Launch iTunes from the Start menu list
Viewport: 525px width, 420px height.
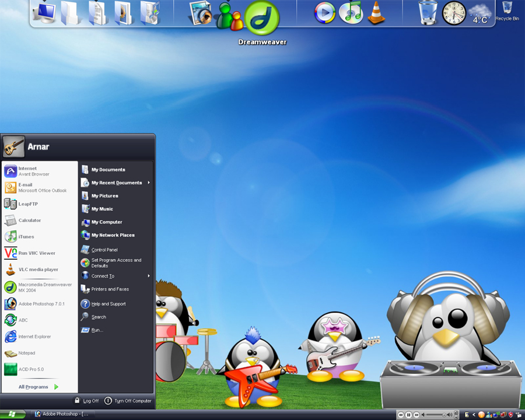(40, 236)
